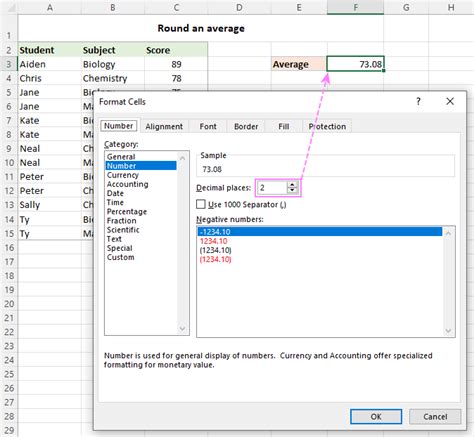Select cell with Aiden
The width and height of the screenshot is (474, 437).
(x=49, y=64)
